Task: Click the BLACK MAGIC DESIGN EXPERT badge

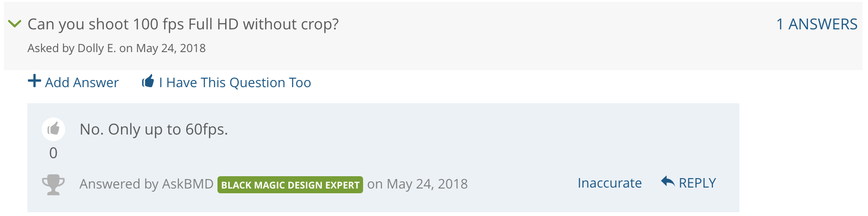Action: coord(290,185)
